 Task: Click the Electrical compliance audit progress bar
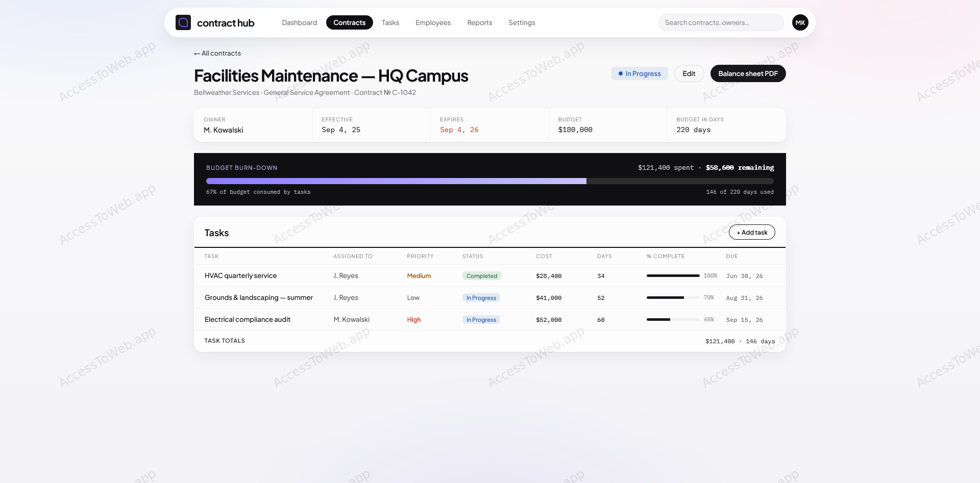pyautogui.click(x=673, y=320)
